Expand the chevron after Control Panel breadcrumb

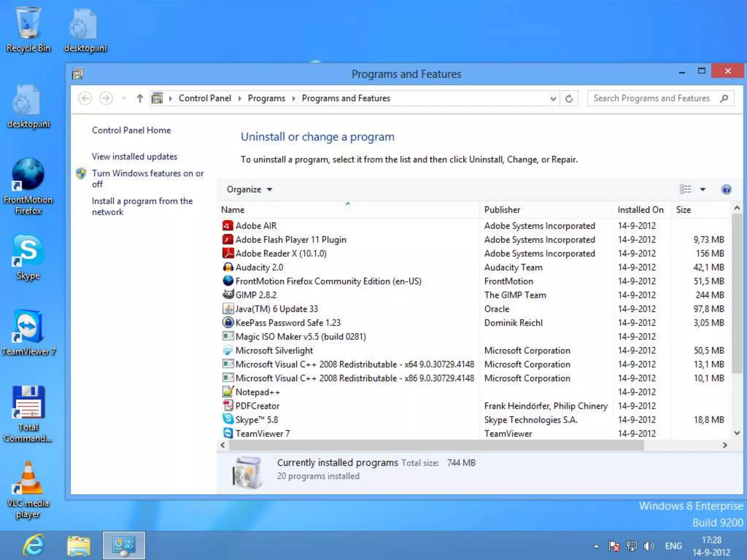coord(240,98)
